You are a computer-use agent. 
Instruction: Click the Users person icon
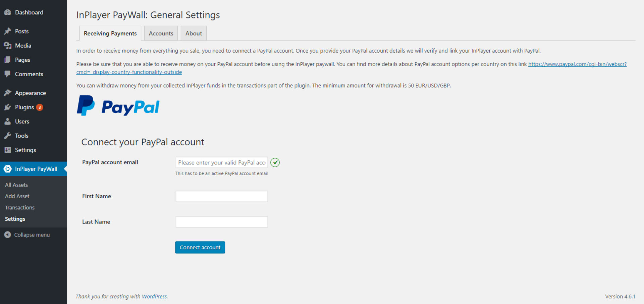click(x=7, y=121)
